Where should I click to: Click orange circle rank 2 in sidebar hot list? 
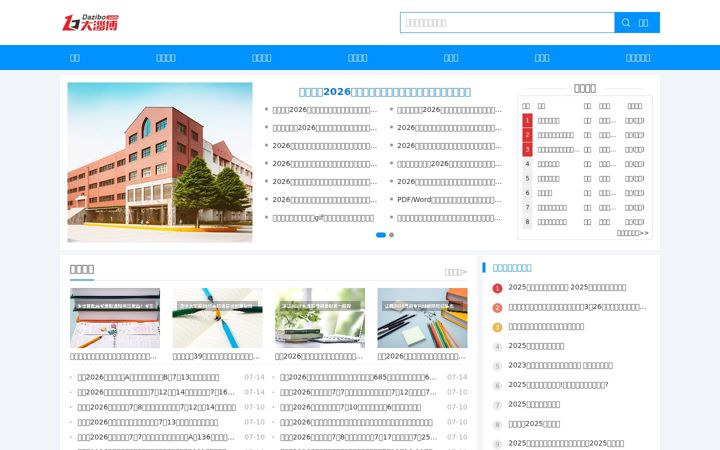pyautogui.click(x=497, y=308)
